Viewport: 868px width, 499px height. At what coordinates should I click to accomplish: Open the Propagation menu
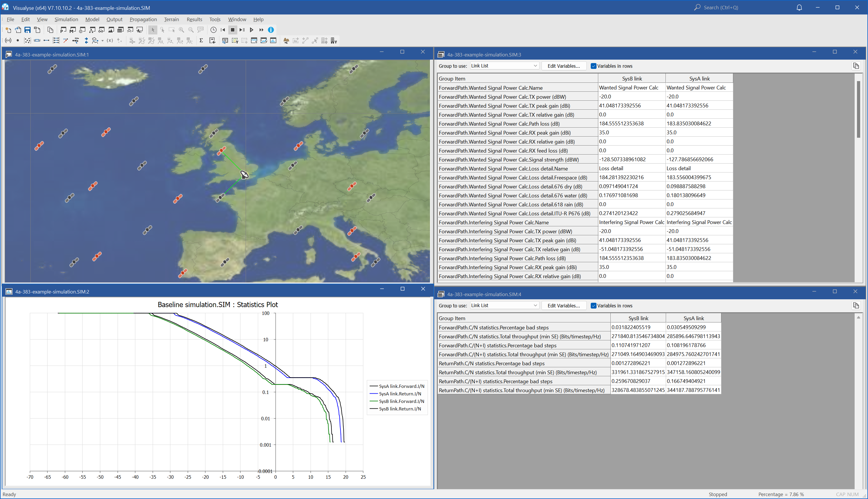pyautogui.click(x=143, y=19)
